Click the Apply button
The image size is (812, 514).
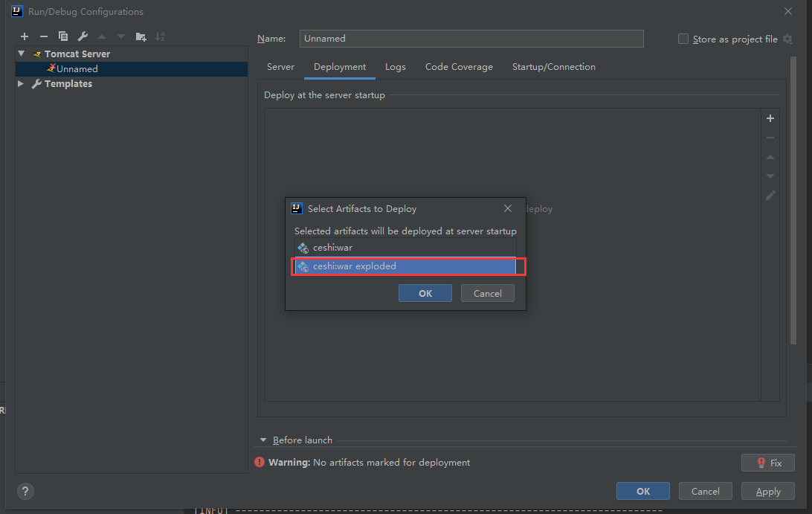click(768, 491)
